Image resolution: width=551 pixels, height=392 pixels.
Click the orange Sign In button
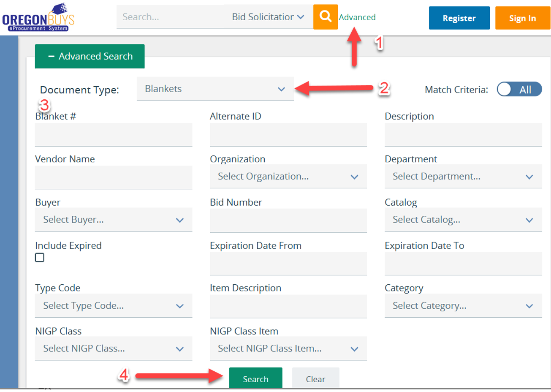[x=522, y=18]
